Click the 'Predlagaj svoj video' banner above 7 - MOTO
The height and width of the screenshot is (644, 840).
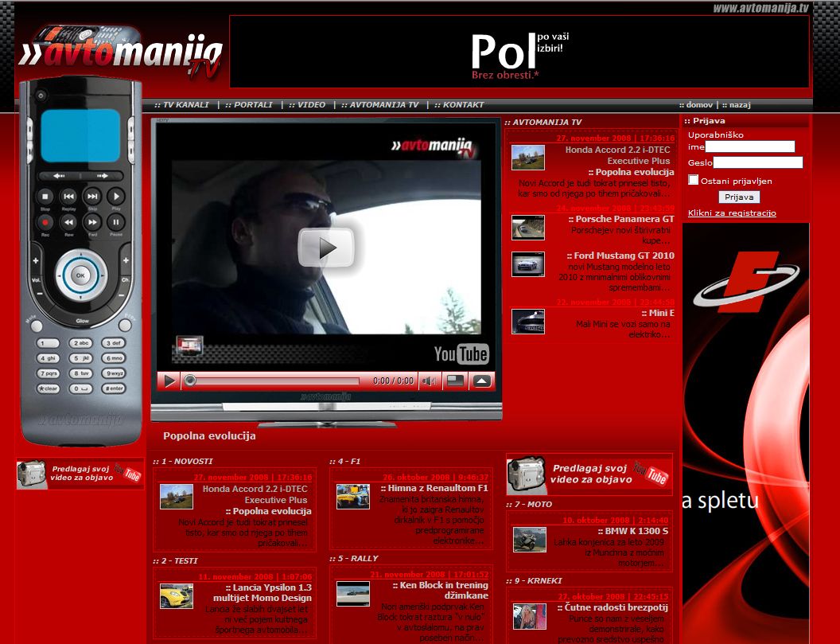pyautogui.click(x=589, y=474)
